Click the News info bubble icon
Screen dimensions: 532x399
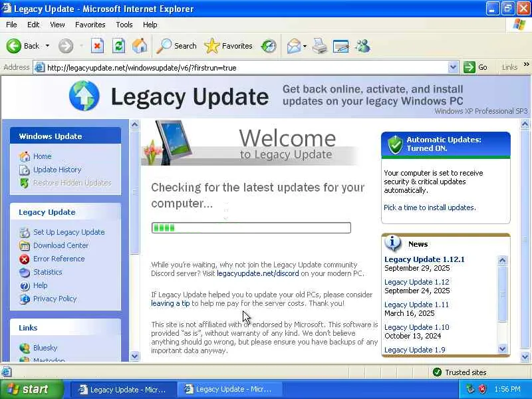coord(393,243)
